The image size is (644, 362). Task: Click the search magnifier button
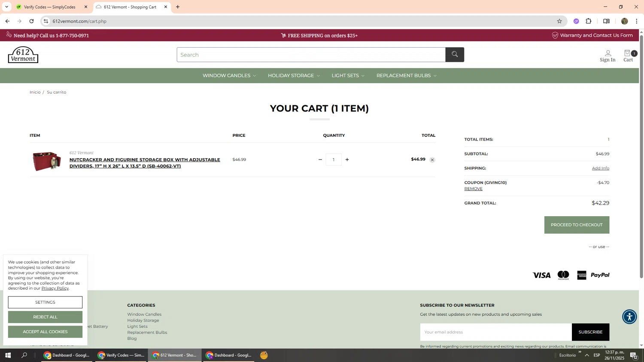pos(455,54)
